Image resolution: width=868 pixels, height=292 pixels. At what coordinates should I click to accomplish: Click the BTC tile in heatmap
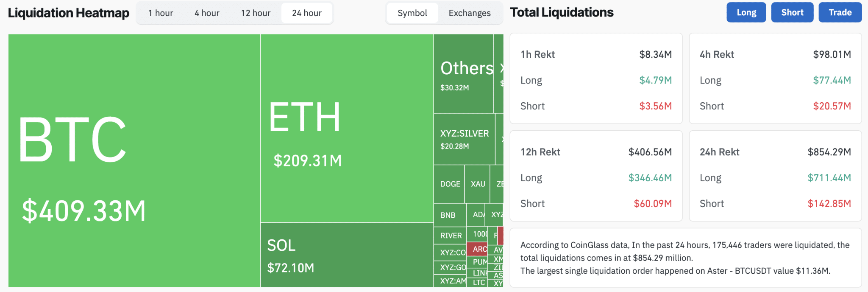(134, 160)
